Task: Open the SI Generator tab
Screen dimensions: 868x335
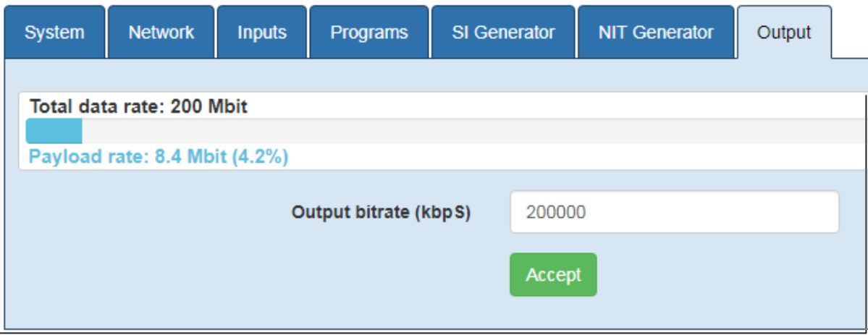Action: tap(503, 32)
